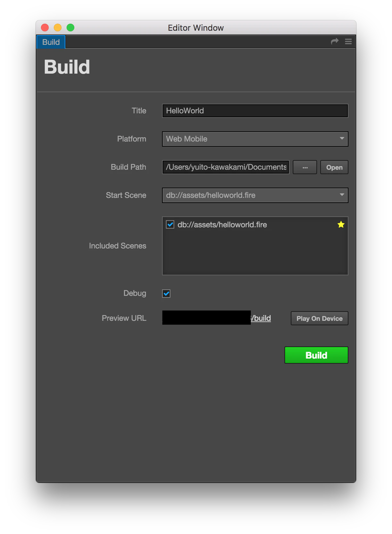Screen dimensions: 392x534
Task: Click the Start Scene label
Action: pyautogui.click(x=126, y=195)
